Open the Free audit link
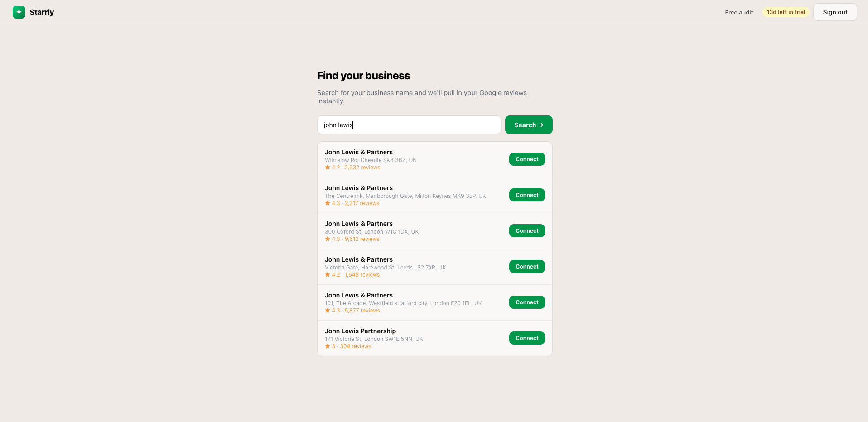The image size is (868, 422). pyautogui.click(x=739, y=12)
